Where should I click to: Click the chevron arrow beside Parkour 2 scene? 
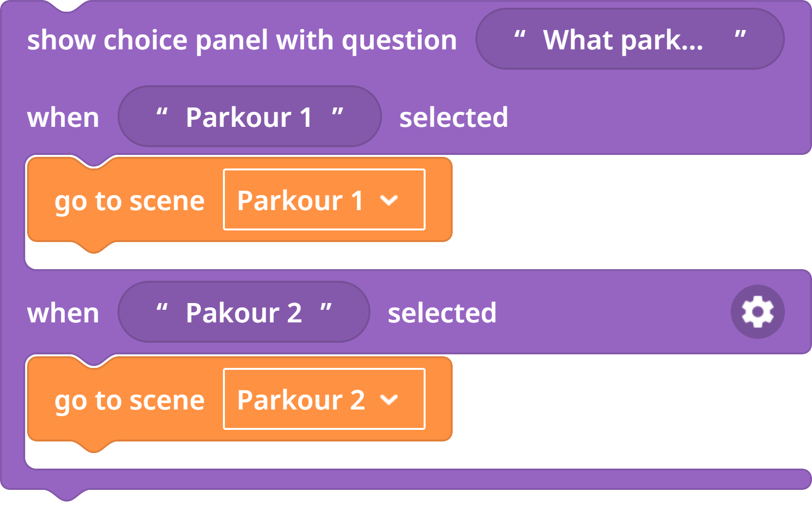tap(389, 400)
